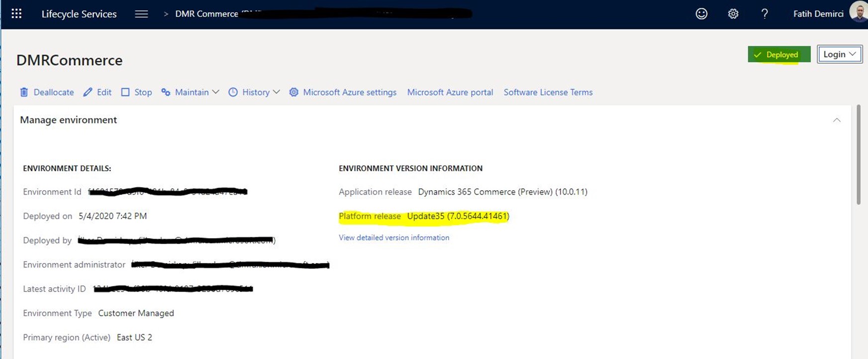868x359 pixels.
Task: Open the Login dropdown
Action: [x=840, y=54]
